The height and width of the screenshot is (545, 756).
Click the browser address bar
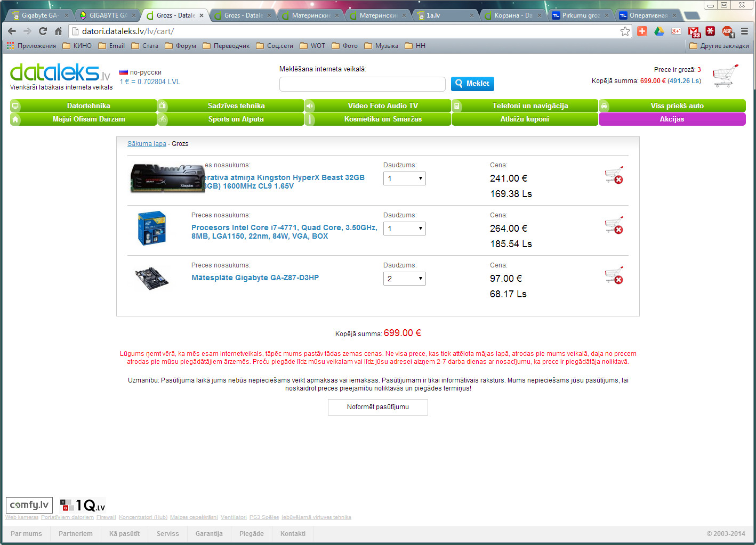point(349,31)
